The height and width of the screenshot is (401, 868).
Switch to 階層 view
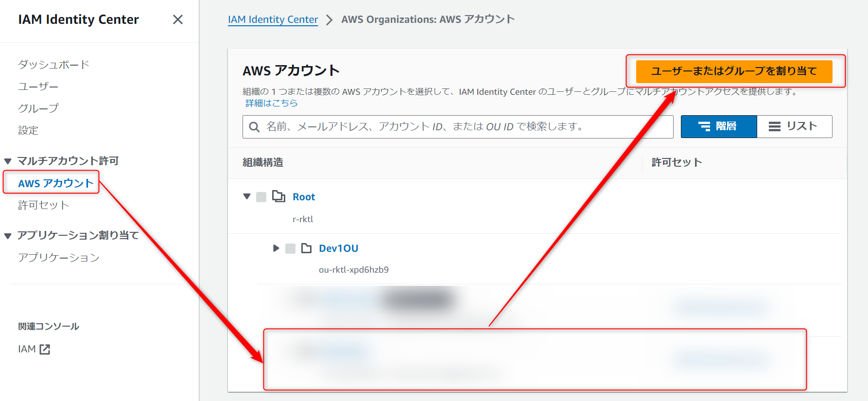pyautogui.click(x=718, y=126)
